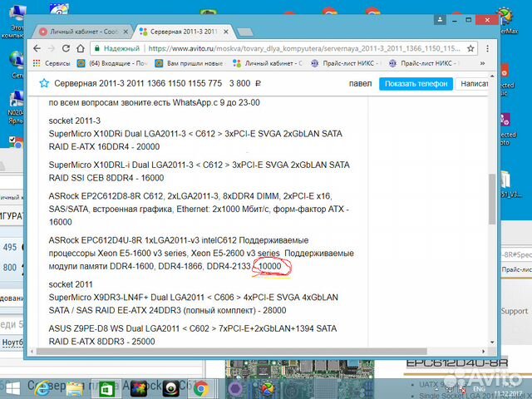Add listing to favorites with blue star
The height and width of the screenshot is (399, 532).
[44, 83]
